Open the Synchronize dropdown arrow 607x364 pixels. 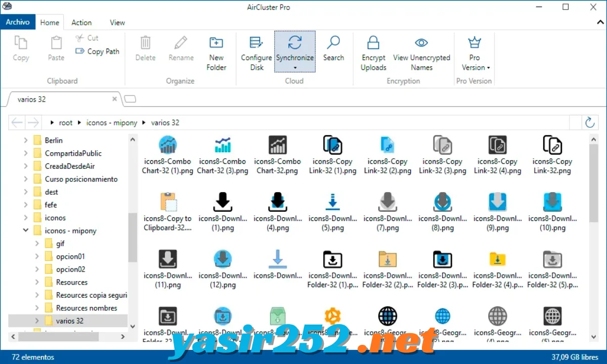pos(295,68)
